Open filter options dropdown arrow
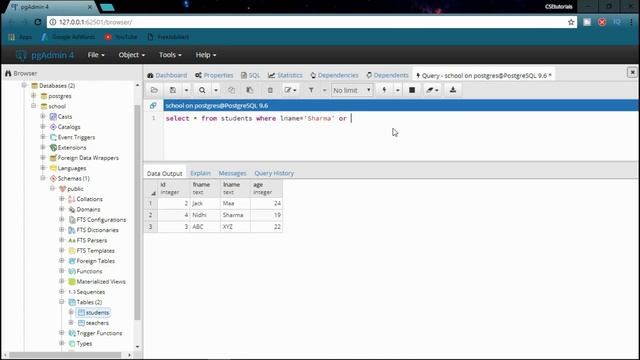Screen dimensions: 640x360 point(324,90)
